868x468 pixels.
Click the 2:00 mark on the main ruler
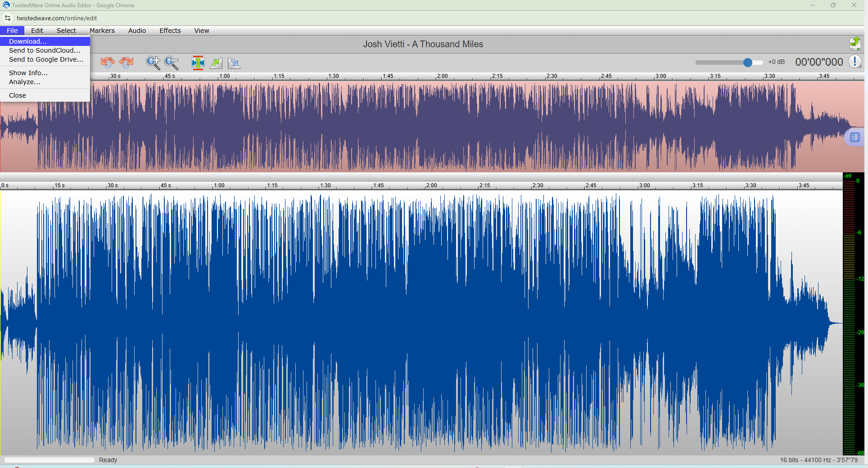(x=432, y=185)
